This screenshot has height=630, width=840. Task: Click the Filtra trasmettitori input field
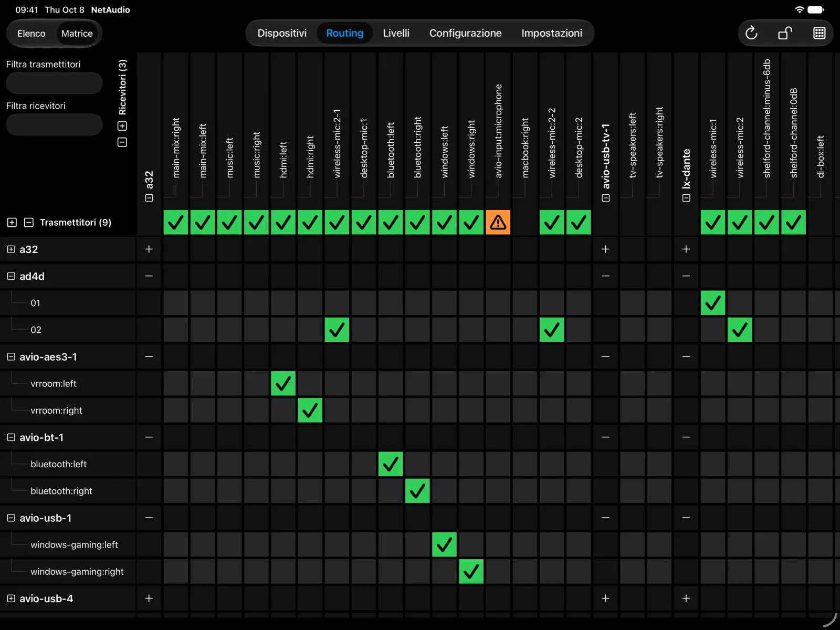tap(54, 83)
